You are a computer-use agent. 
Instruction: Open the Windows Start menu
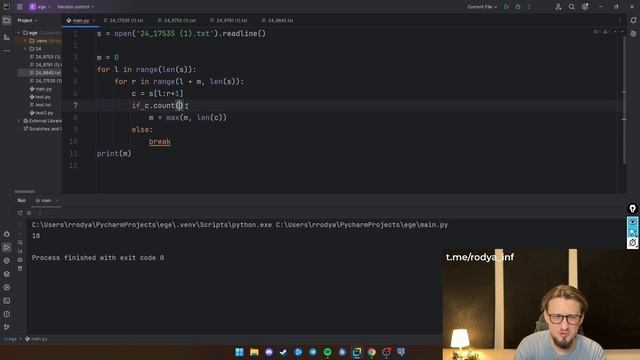(x=240, y=352)
